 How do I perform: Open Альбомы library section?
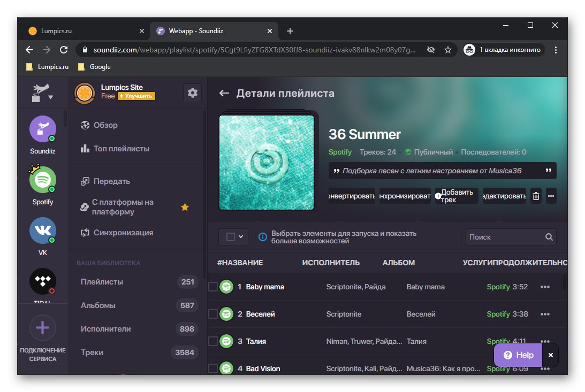click(x=138, y=305)
